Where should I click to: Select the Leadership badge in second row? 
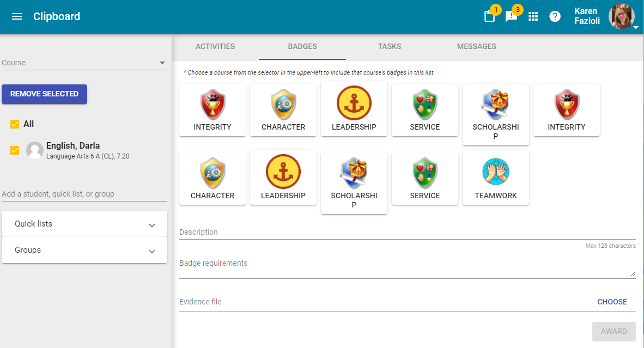point(283,178)
